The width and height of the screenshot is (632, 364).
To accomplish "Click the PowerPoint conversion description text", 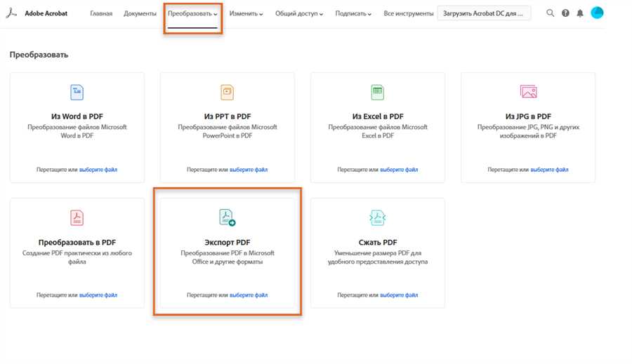I will pos(228,131).
